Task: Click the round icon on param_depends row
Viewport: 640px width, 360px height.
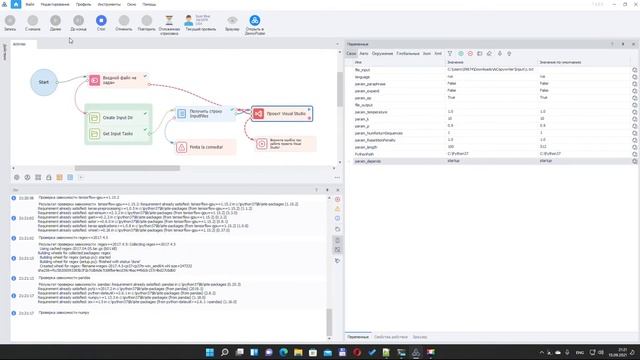Action: coord(634,161)
